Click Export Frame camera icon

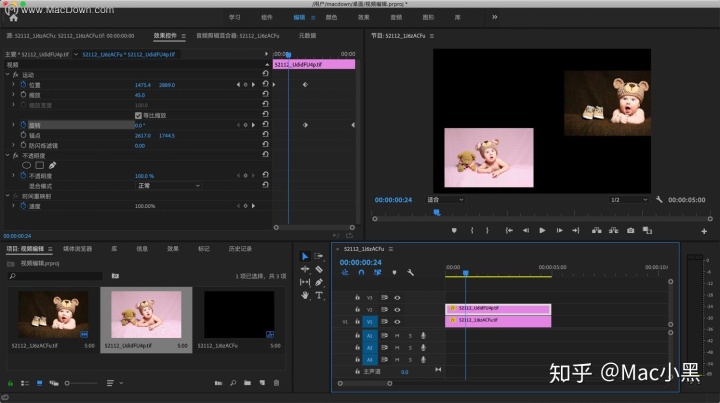click(x=630, y=230)
